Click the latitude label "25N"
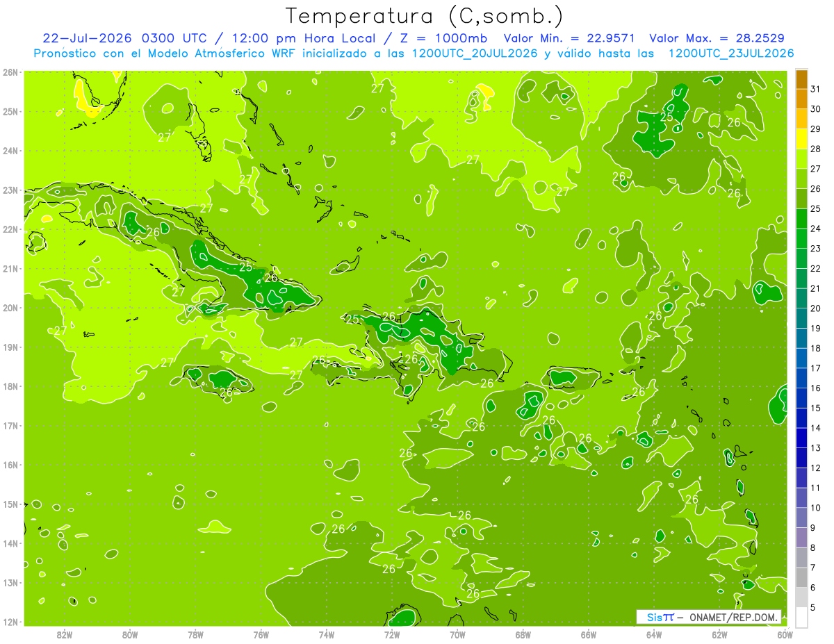 point(10,112)
